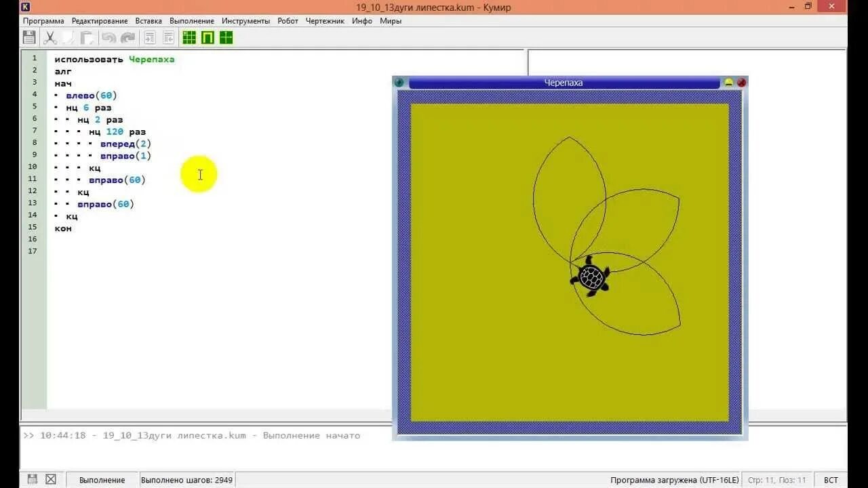Click the code line 'вперед(2)'
The width and height of the screenshot is (868, 488).
point(125,144)
